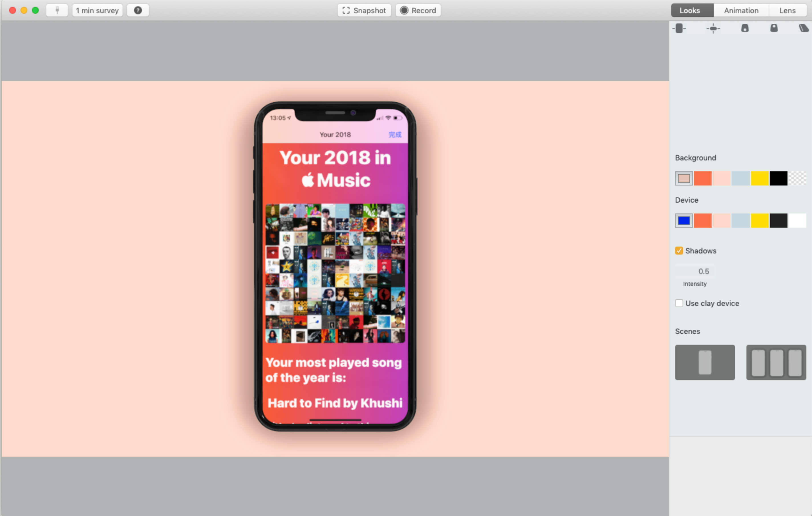The image size is (812, 516).
Task: Disable the Shadows checkbox
Action: click(679, 251)
